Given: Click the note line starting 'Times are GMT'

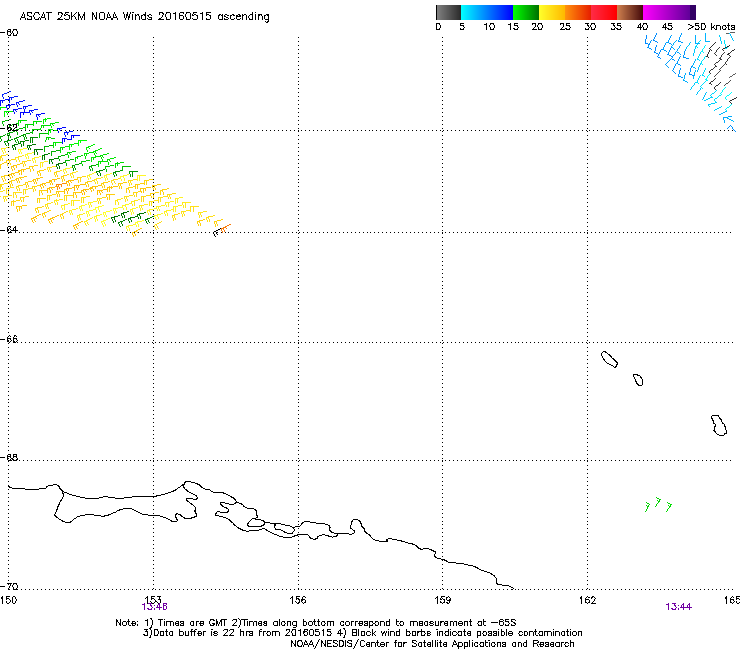Looking at the screenshot, I should (x=316, y=623).
